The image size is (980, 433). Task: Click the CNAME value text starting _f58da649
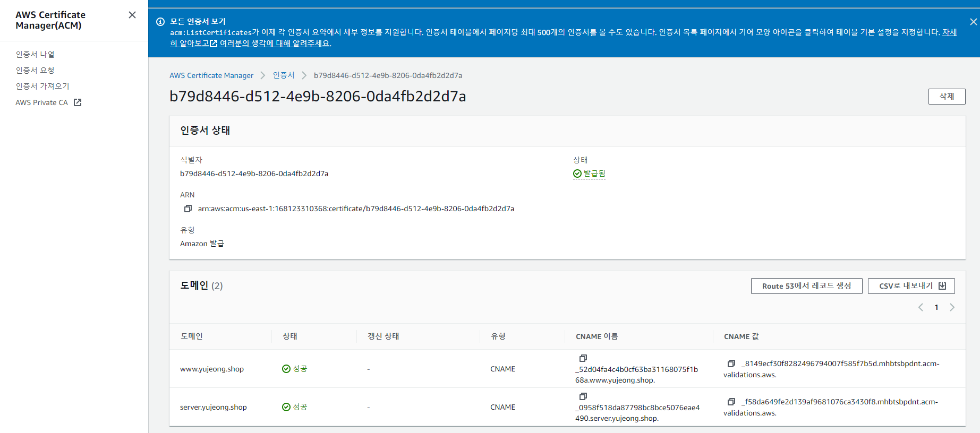point(831,408)
